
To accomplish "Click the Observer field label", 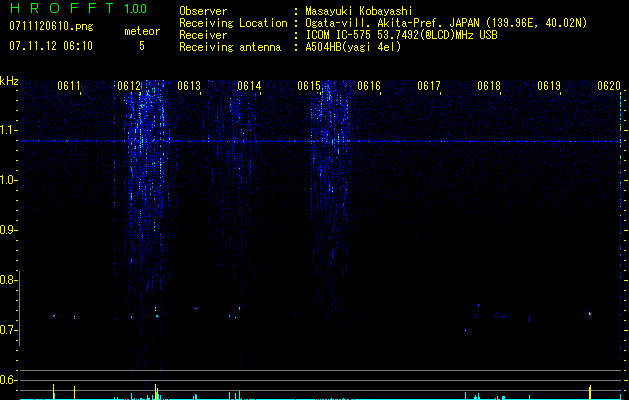I will pyautogui.click(x=203, y=11).
